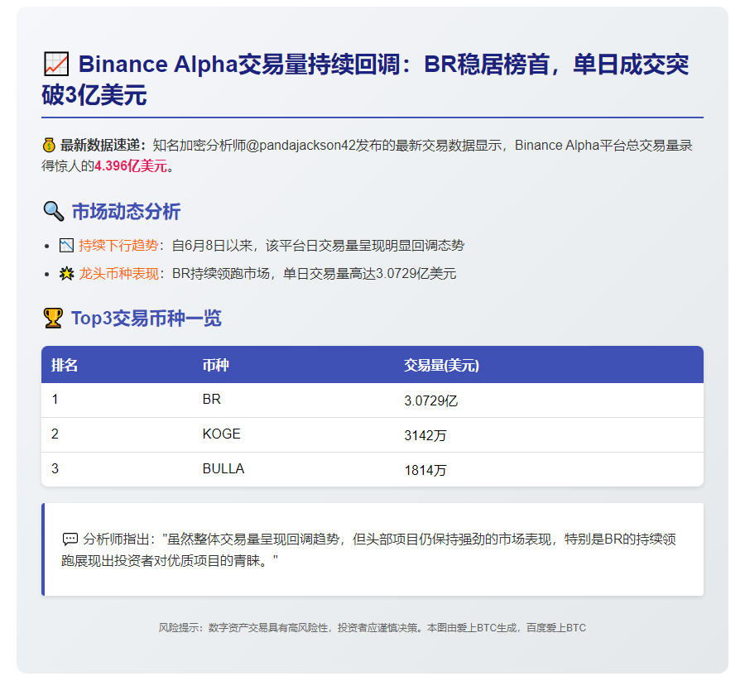The image size is (745, 700).
Task: Click the 3142万 volume cell
Action: [x=425, y=435]
